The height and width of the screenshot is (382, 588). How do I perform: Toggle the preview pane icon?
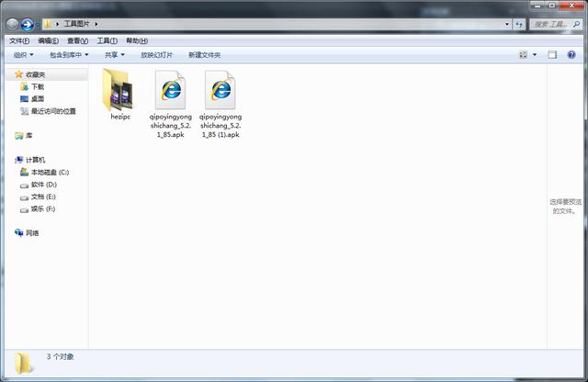click(x=552, y=55)
